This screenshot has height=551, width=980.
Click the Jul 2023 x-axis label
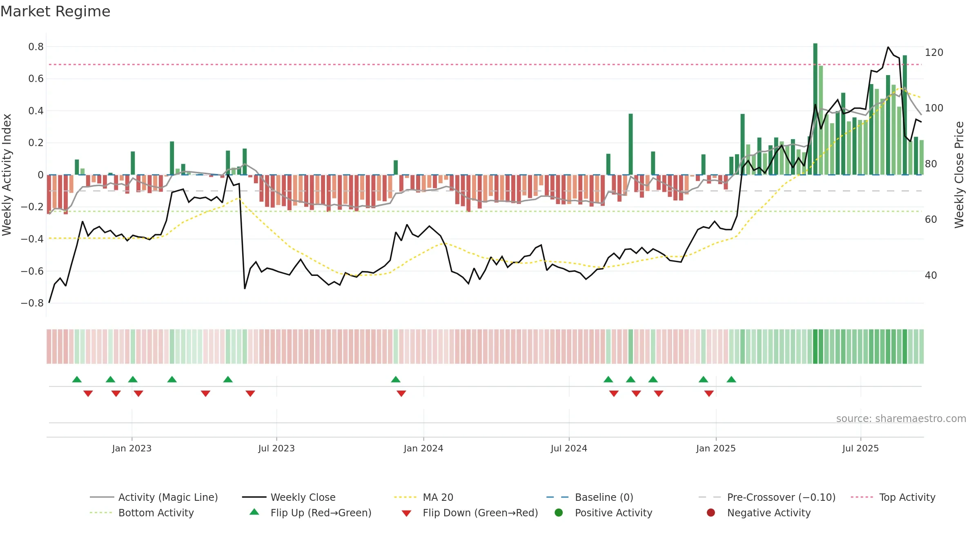(276, 448)
